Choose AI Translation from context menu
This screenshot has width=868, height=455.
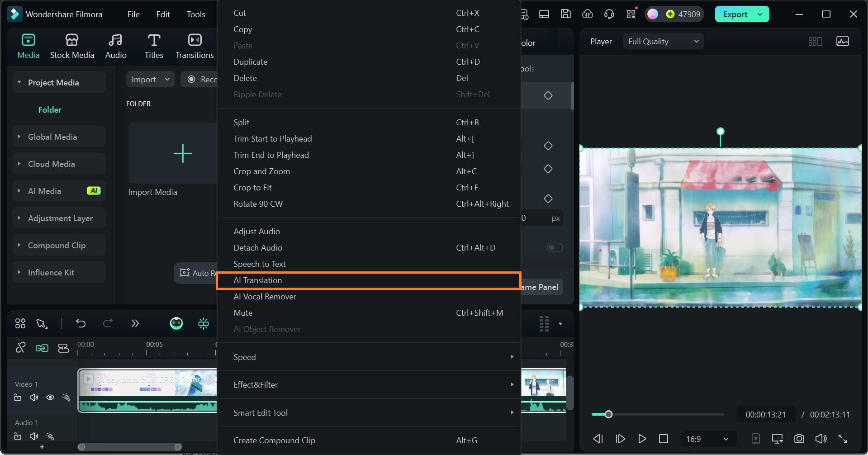pos(369,280)
